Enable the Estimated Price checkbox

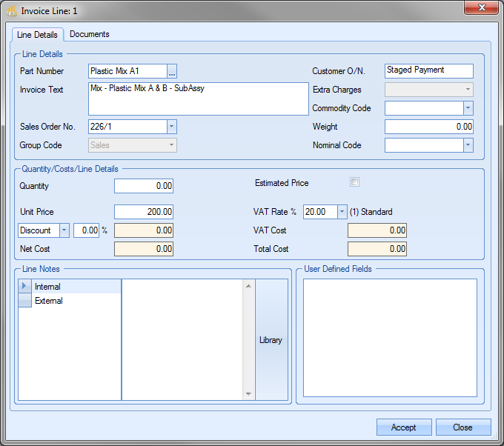354,182
